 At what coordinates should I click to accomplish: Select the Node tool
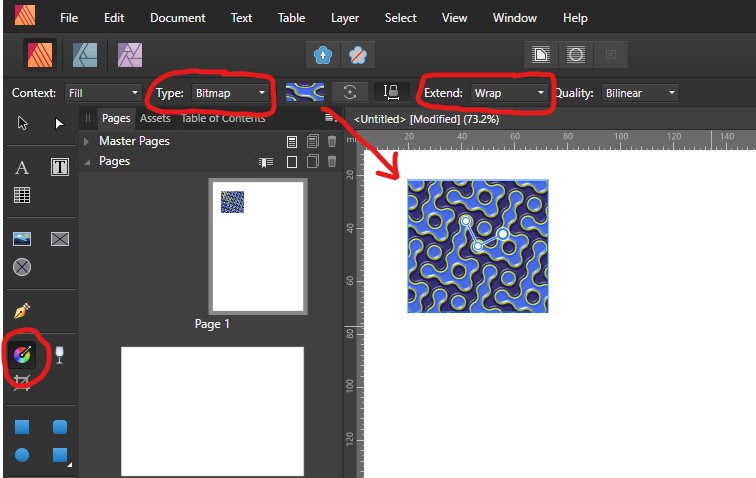click(59, 124)
